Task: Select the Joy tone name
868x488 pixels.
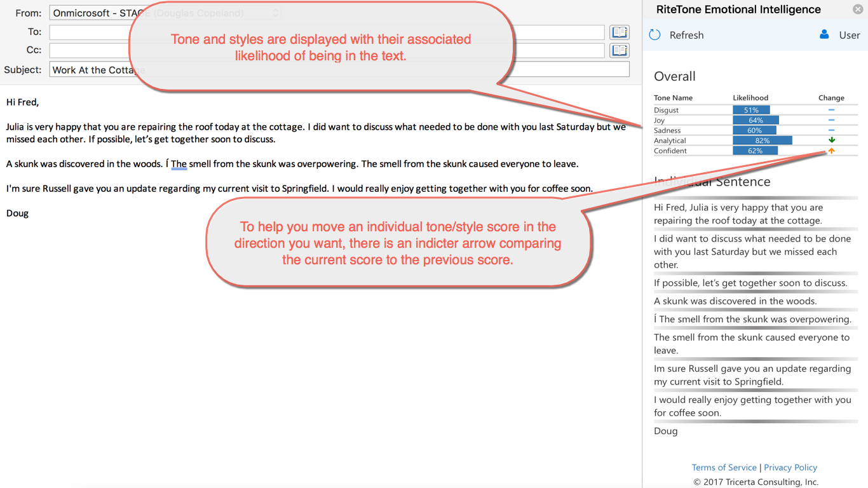Action: (x=659, y=120)
